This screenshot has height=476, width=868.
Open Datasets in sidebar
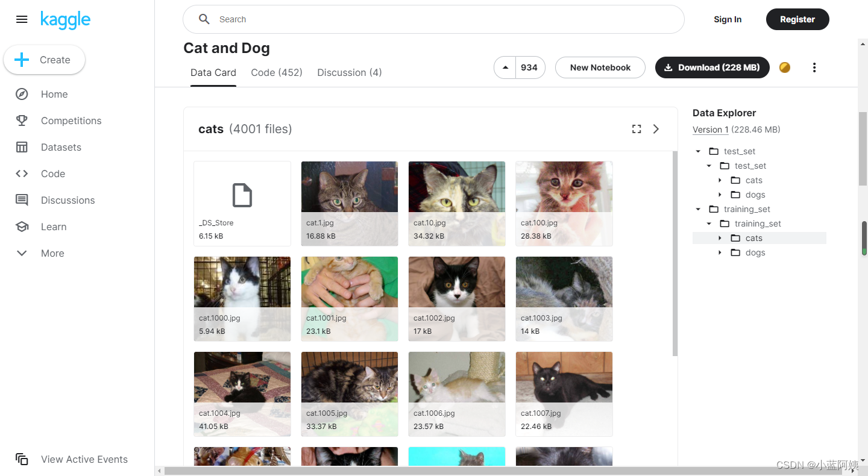[x=61, y=147]
